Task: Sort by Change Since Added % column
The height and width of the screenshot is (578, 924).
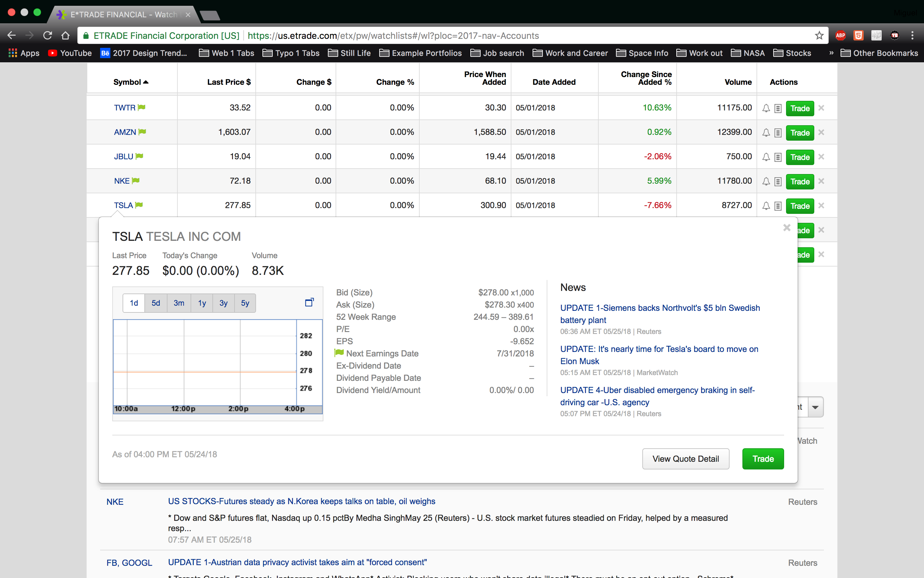Action: [x=646, y=78]
